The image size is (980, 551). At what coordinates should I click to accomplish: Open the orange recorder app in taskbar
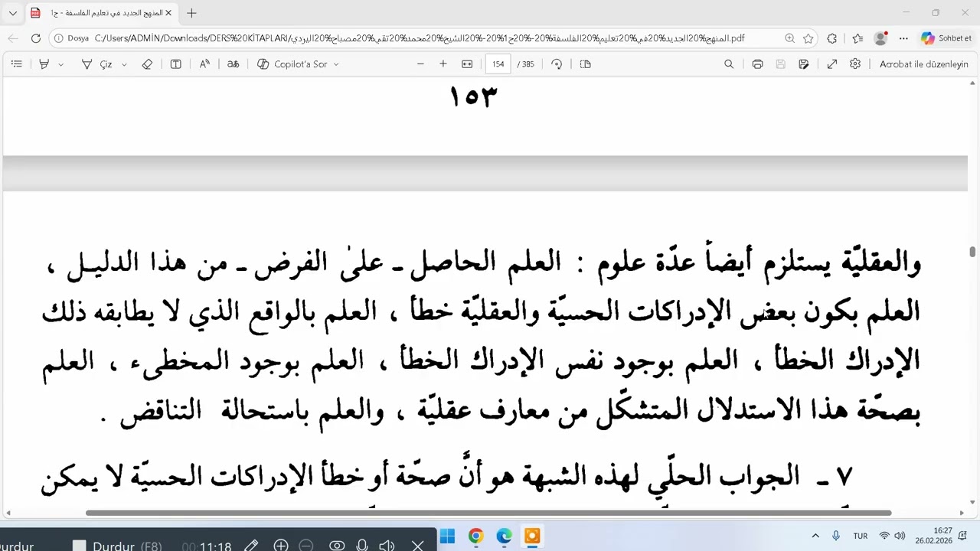pyautogui.click(x=532, y=536)
